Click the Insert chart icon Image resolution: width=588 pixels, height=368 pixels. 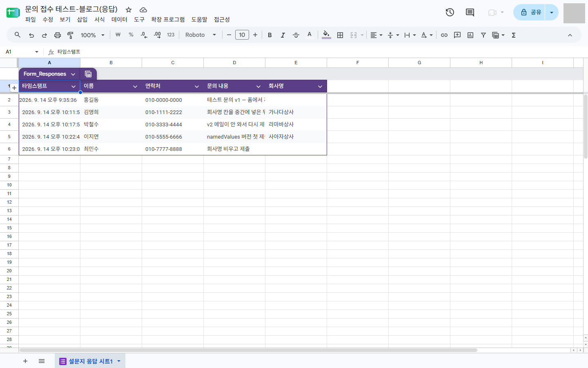point(470,35)
